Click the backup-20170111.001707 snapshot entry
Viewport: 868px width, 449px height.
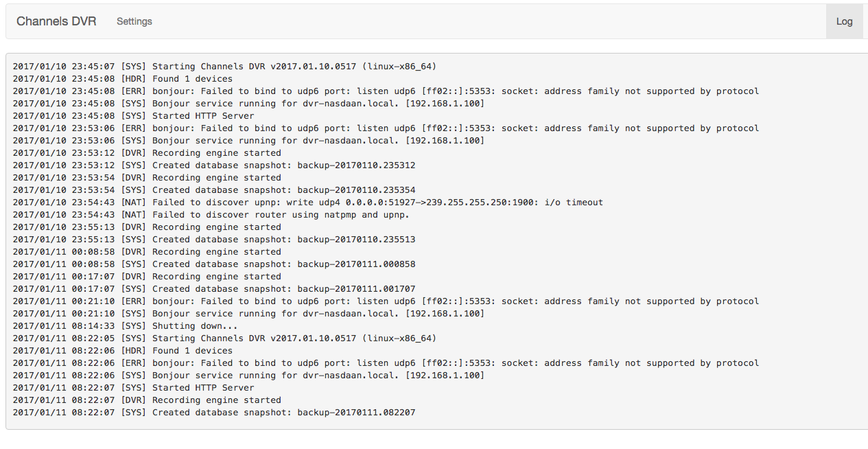click(x=214, y=289)
